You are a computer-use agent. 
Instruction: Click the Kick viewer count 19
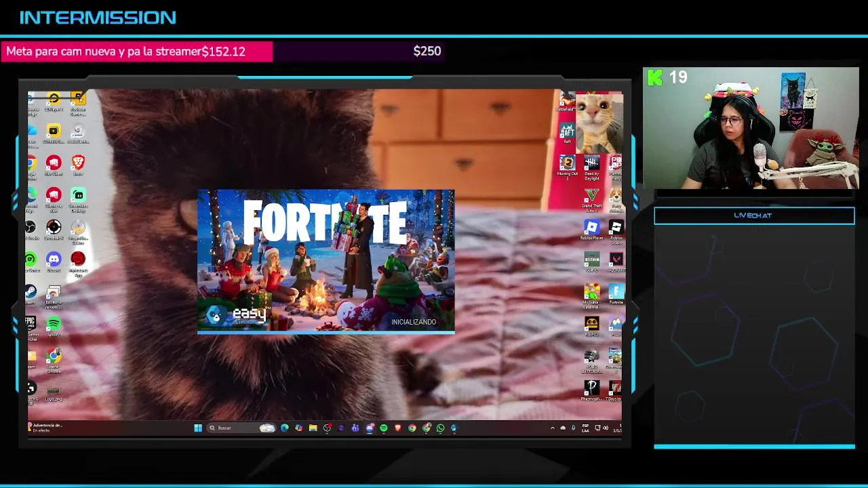[x=678, y=77]
